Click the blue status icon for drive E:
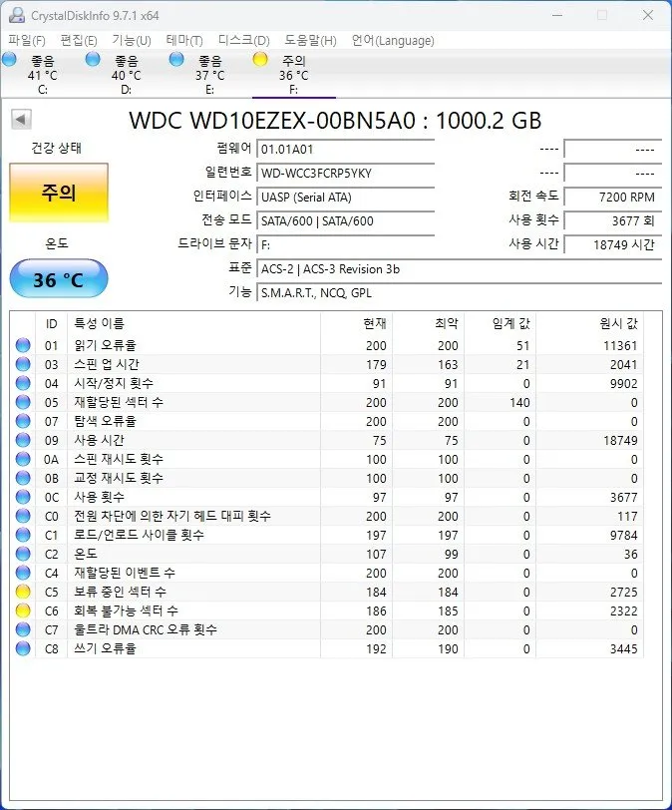Image resolution: width=672 pixels, height=810 pixels. (x=176, y=59)
